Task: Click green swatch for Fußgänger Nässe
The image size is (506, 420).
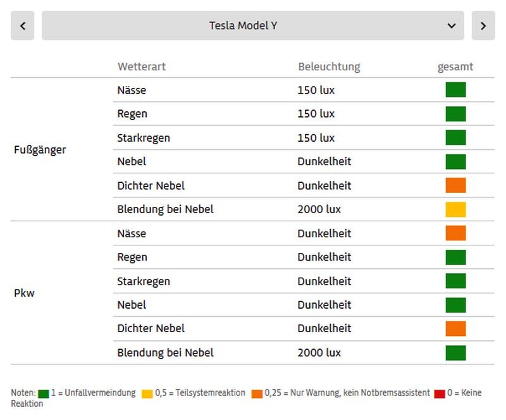Action: pos(455,90)
